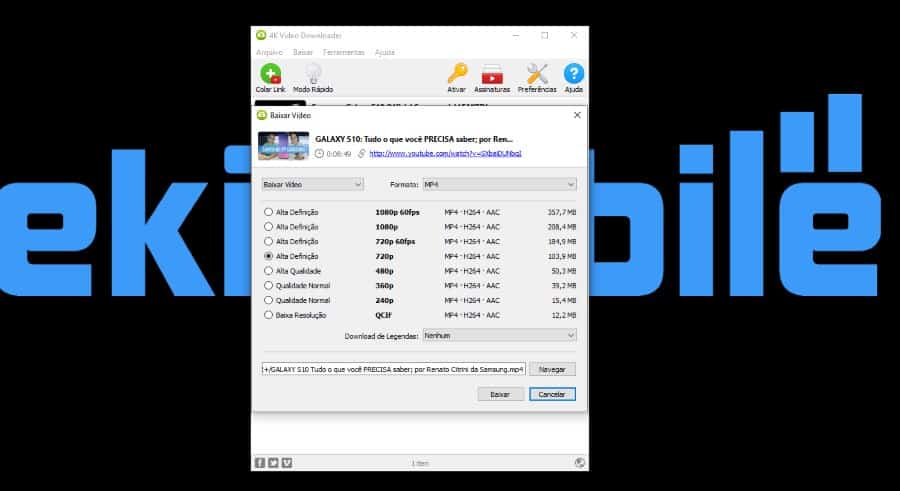Maximize the 4K Video Downloader window
Viewport: 900px width, 491px height.
(545, 35)
